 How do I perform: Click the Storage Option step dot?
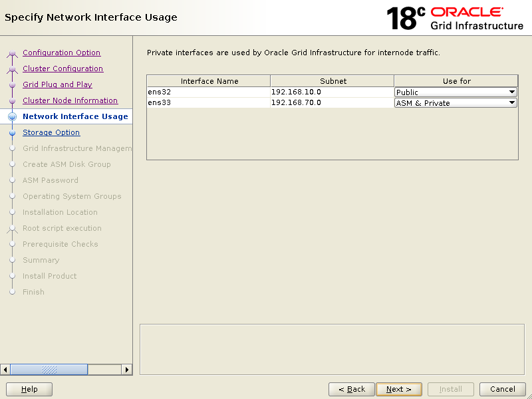(x=12, y=132)
